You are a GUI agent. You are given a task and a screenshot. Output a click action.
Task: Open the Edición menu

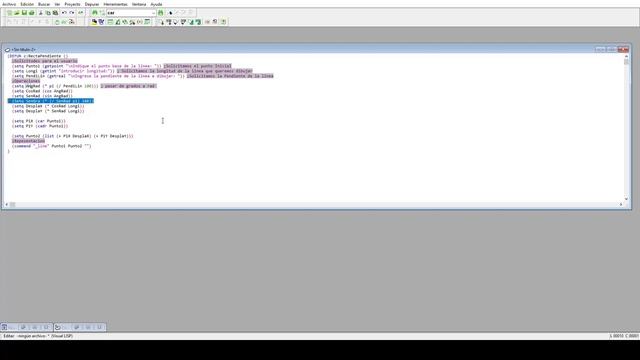tap(27, 4)
